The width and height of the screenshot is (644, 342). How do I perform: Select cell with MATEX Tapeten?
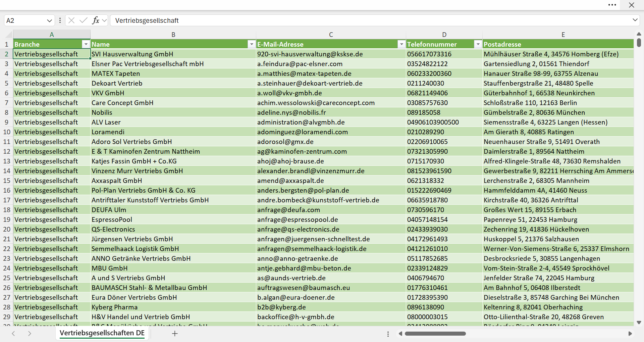pos(173,74)
